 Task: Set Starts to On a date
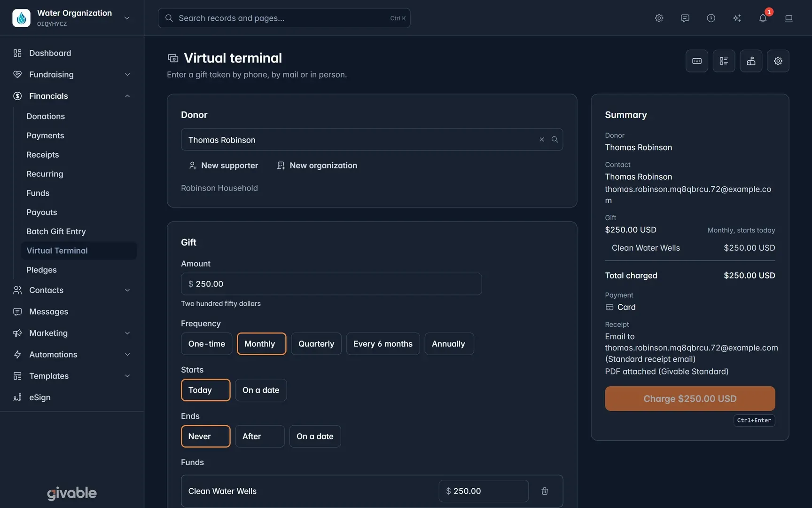tap(261, 390)
